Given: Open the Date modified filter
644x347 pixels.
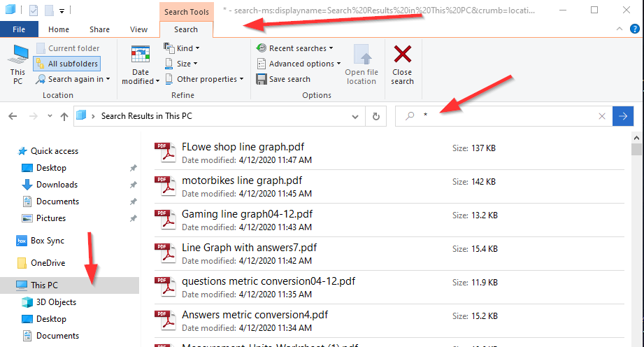Looking at the screenshot, I should point(140,64).
